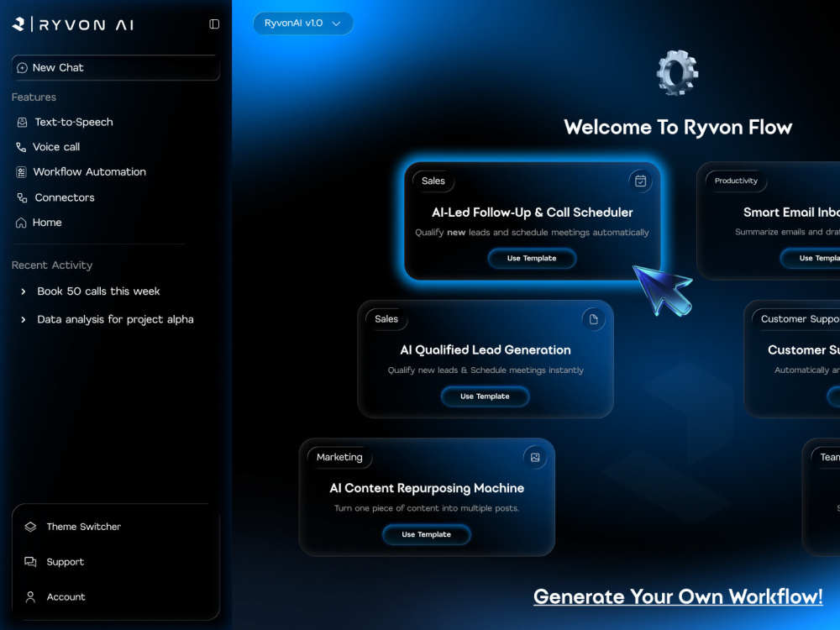Click 'AI Content Repurposing Machine' title
840x630 pixels.
[427, 488]
